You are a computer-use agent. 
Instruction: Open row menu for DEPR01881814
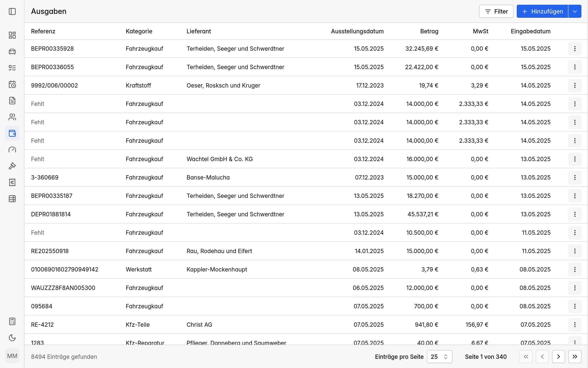pos(575,214)
